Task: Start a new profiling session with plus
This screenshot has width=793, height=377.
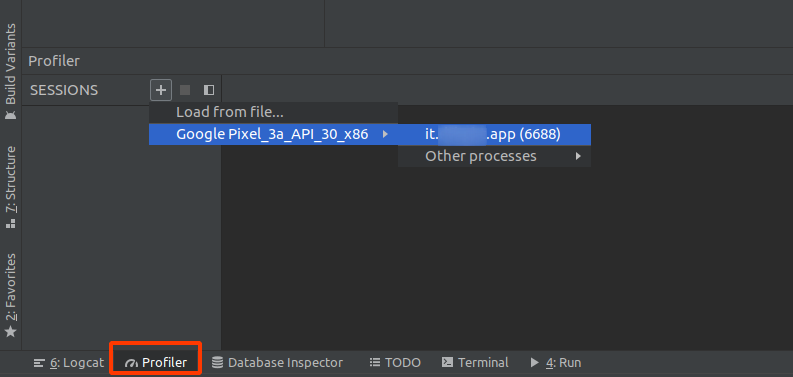Action: (161, 90)
